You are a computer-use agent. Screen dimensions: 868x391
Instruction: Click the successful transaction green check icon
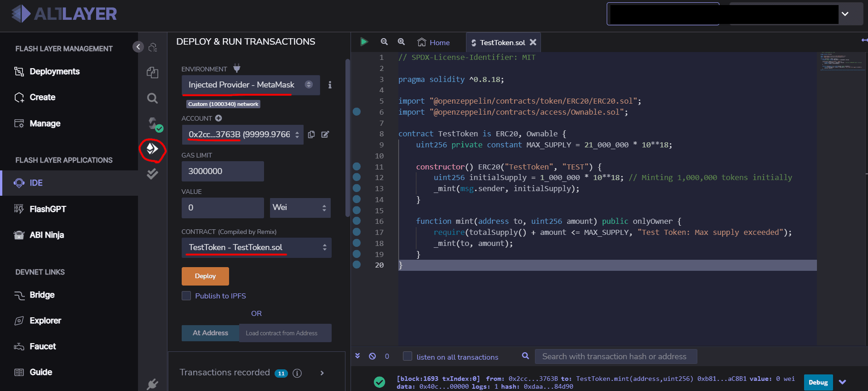click(379, 382)
